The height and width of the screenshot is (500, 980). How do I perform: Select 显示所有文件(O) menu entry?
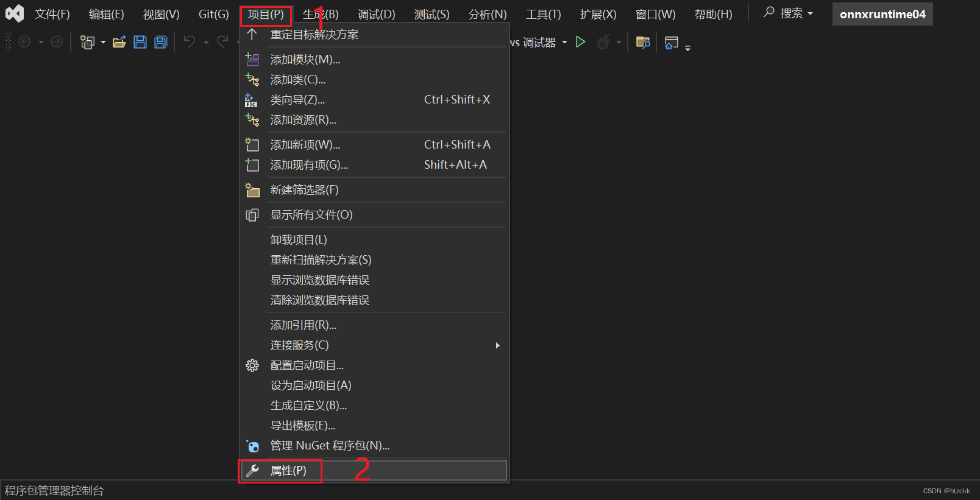pyautogui.click(x=374, y=215)
